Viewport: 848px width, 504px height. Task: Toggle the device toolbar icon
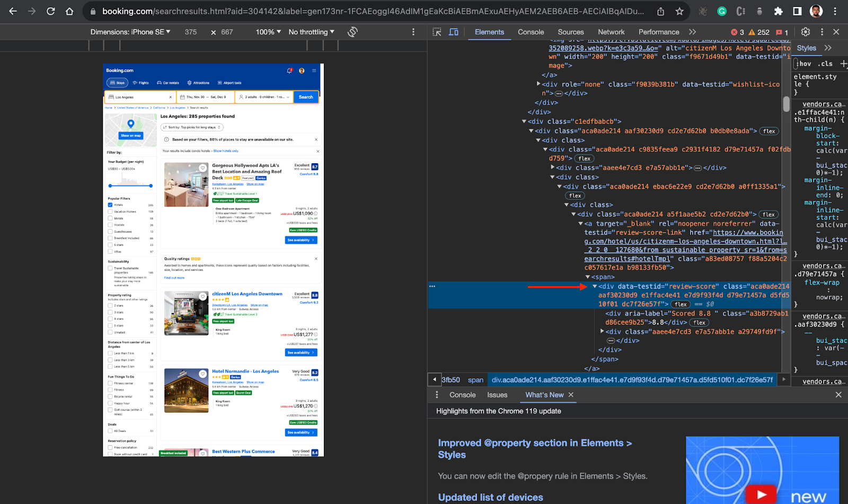point(454,32)
